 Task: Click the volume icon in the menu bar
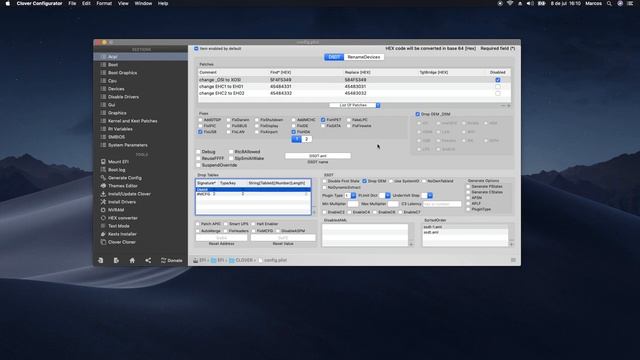530,3
